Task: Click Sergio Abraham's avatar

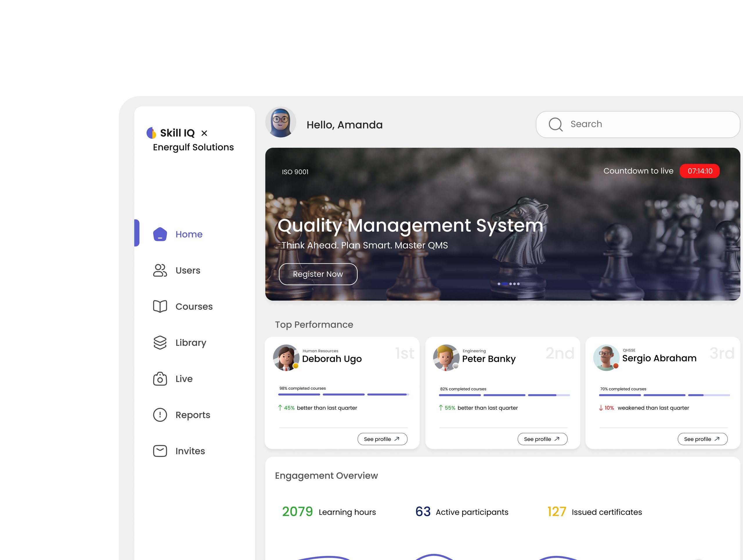Action: pos(606,357)
